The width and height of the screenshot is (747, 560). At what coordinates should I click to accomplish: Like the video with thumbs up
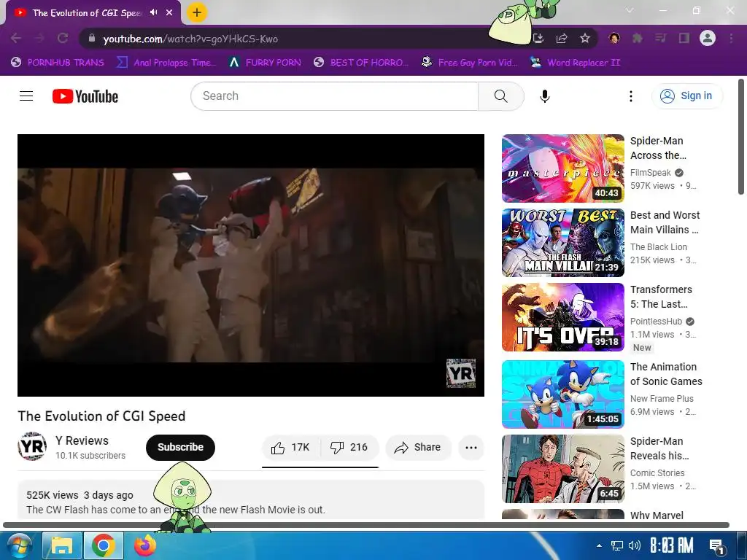pos(290,447)
